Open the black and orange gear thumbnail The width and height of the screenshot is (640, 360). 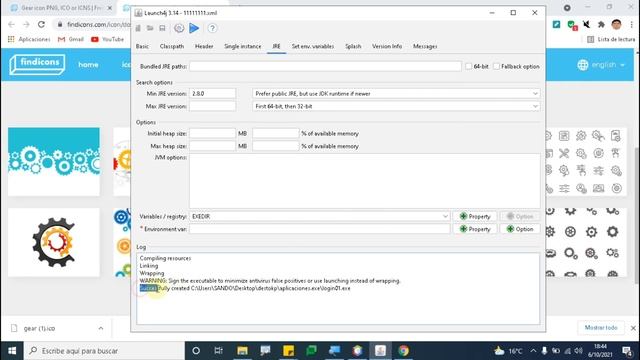tap(54, 242)
